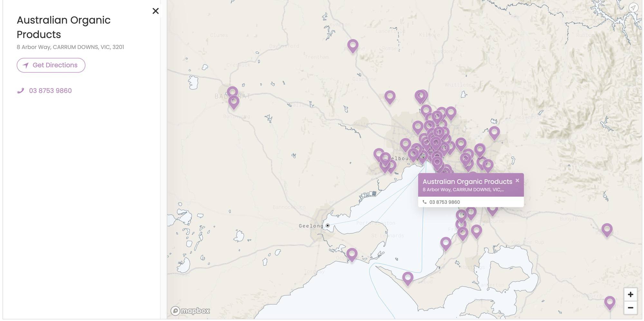
Task: Select the lower Ballarat map pin
Action: (x=234, y=102)
